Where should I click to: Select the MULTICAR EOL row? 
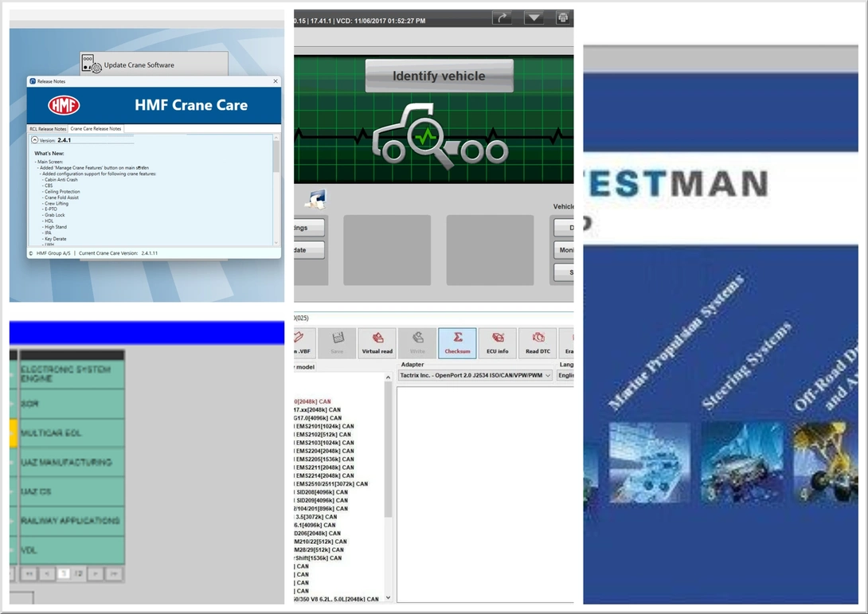click(72, 433)
